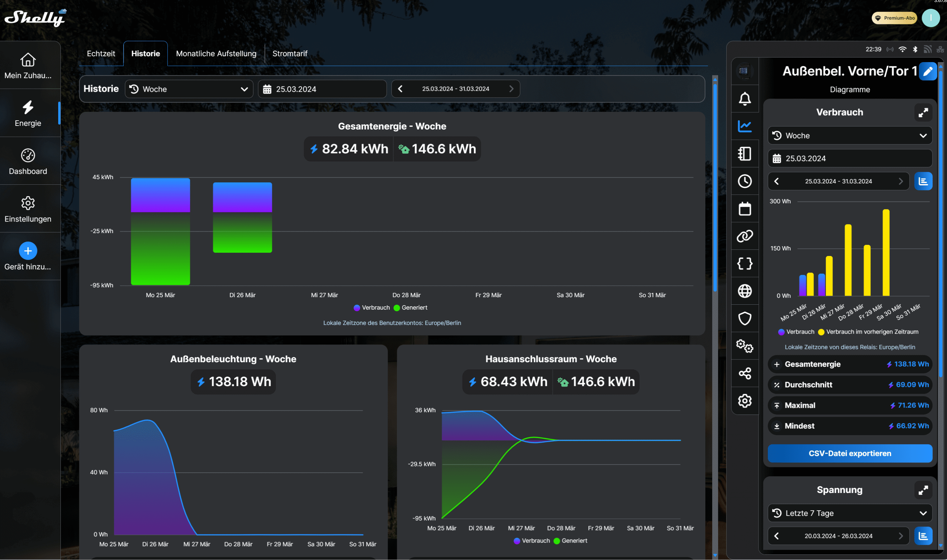Toggle yellow previous-period Verbrauch legend item
This screenshot has width=947, height=560.
[868, 332]
